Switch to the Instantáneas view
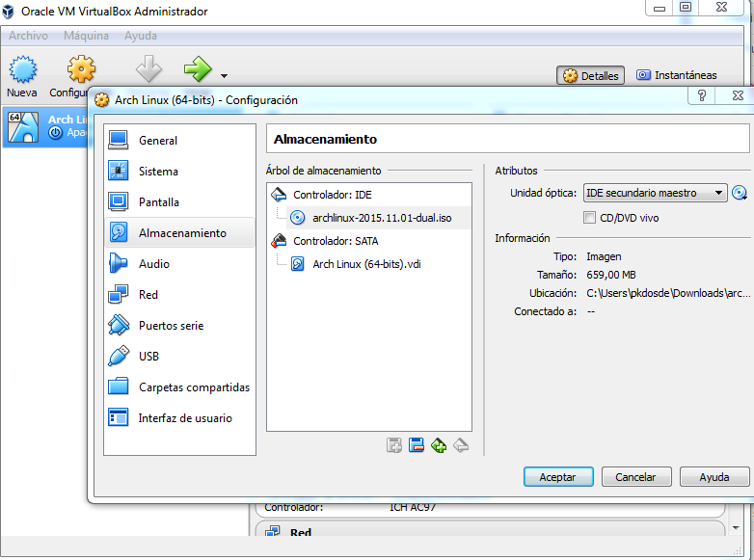The image size is (754, 560). tap(677, 75)
